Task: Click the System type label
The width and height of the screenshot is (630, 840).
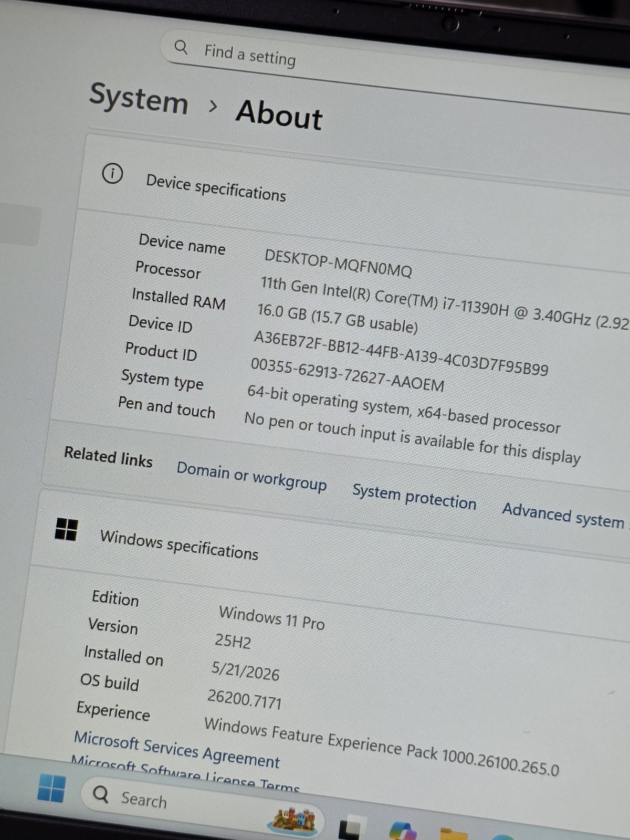Action: click(162, 379)
